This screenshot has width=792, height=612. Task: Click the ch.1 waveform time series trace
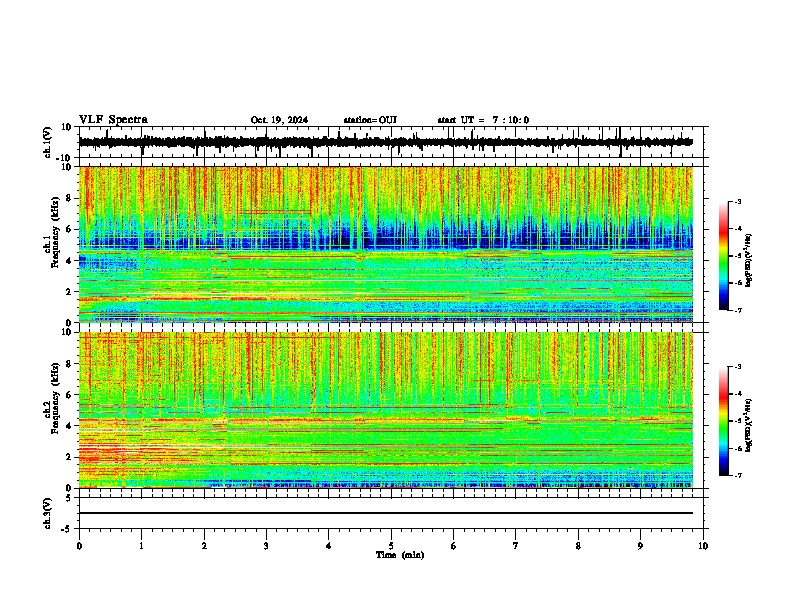[x=385, y=142]
